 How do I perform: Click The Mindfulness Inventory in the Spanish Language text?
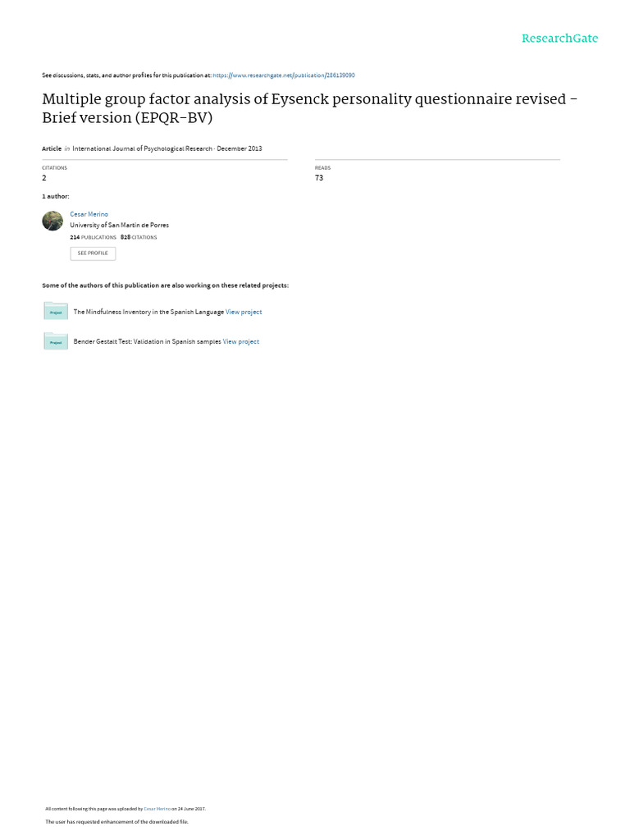[148, 312]
